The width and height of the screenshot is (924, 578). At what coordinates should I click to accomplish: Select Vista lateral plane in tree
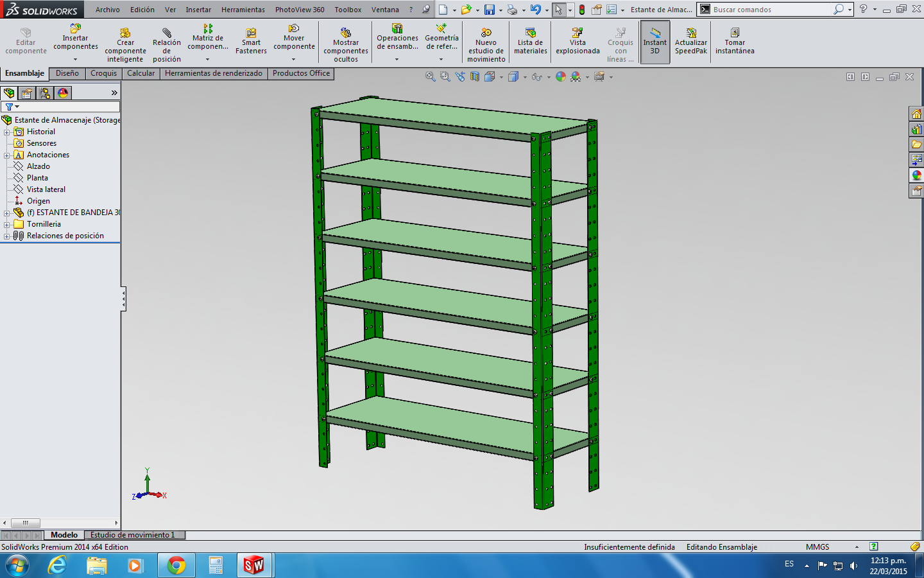click(x=46, y=189)
